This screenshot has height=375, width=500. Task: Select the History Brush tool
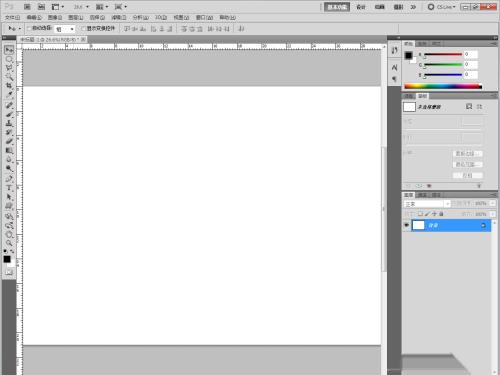[9, 133]
